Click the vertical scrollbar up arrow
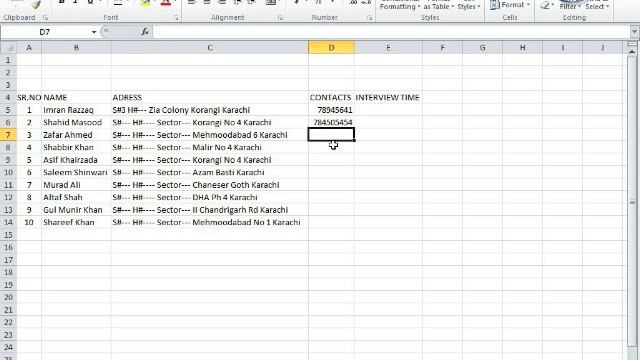Image resolution: width=640 pixels, height=360 pixels. (632, 52)
